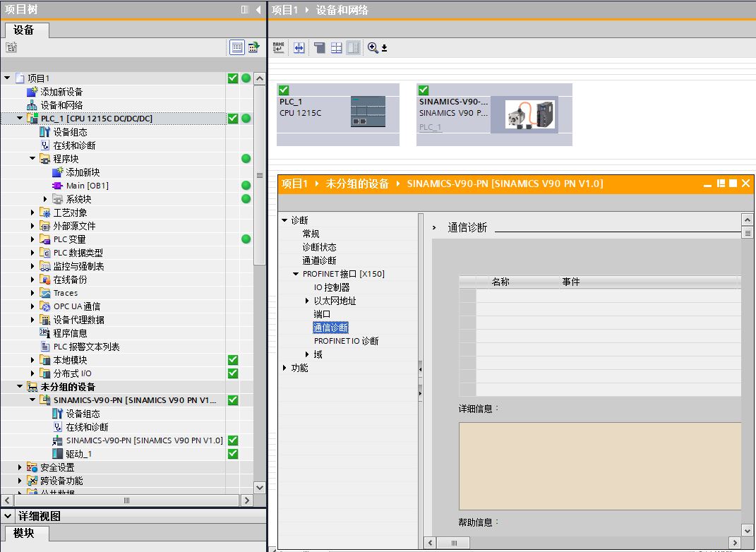756x552 pixels.
Task: Click green online status dot beside 程序块
Action: pyautogui.click(x=246, y=159)
